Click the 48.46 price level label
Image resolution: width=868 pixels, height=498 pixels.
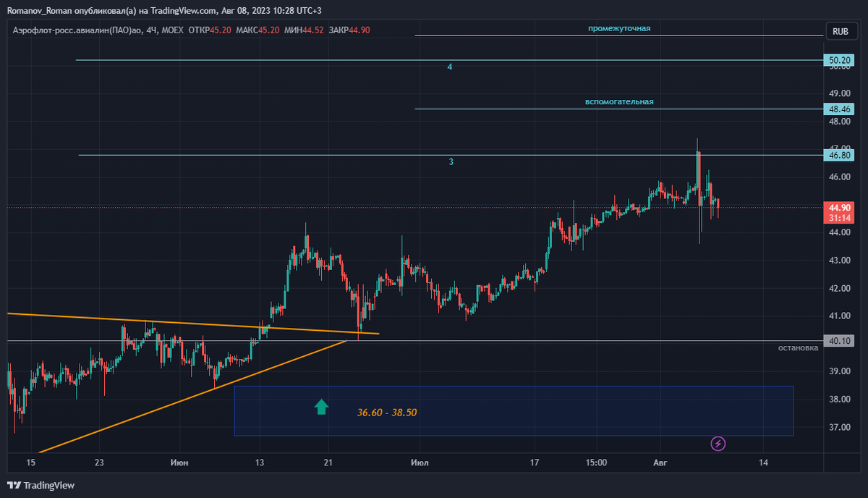click(x=840, y=109)
